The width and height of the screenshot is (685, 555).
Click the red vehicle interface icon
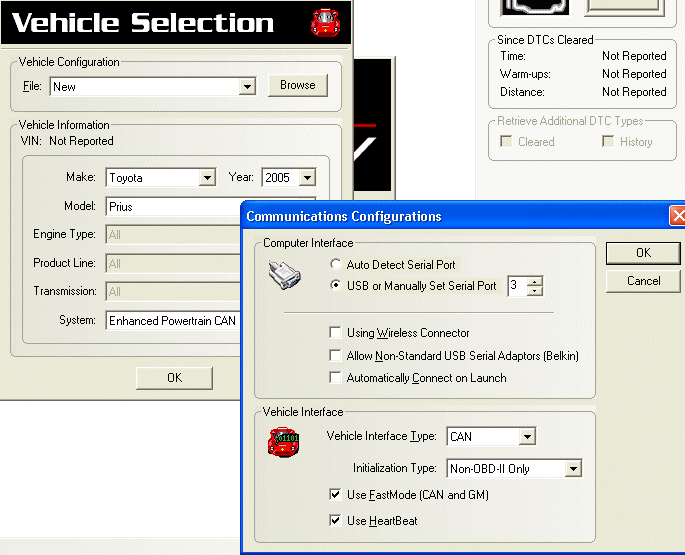tap(284, 442)
